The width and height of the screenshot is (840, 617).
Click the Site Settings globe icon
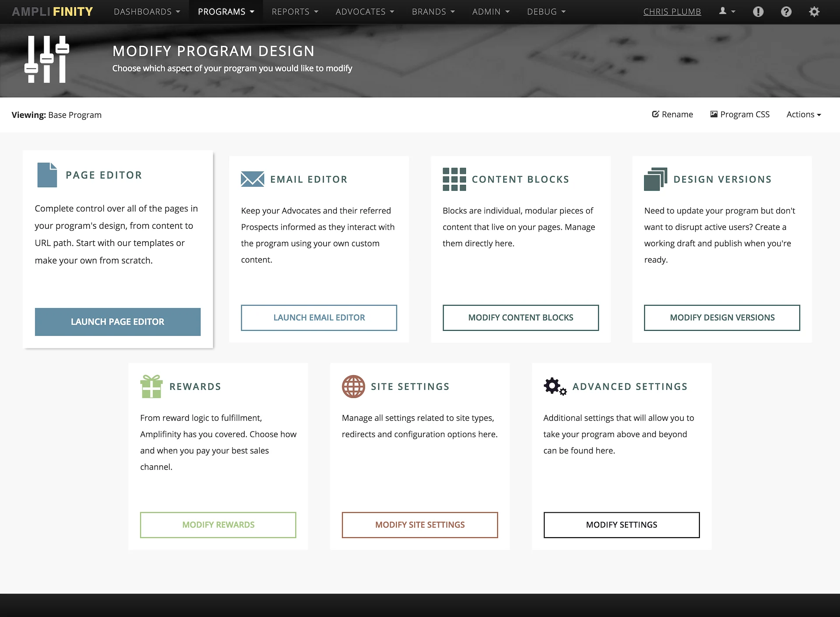pos(353,386)
